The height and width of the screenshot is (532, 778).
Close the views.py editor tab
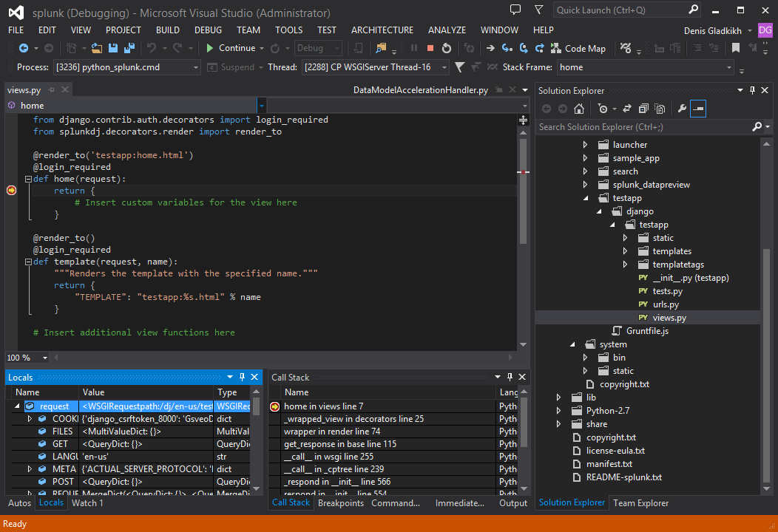point(65,89)
